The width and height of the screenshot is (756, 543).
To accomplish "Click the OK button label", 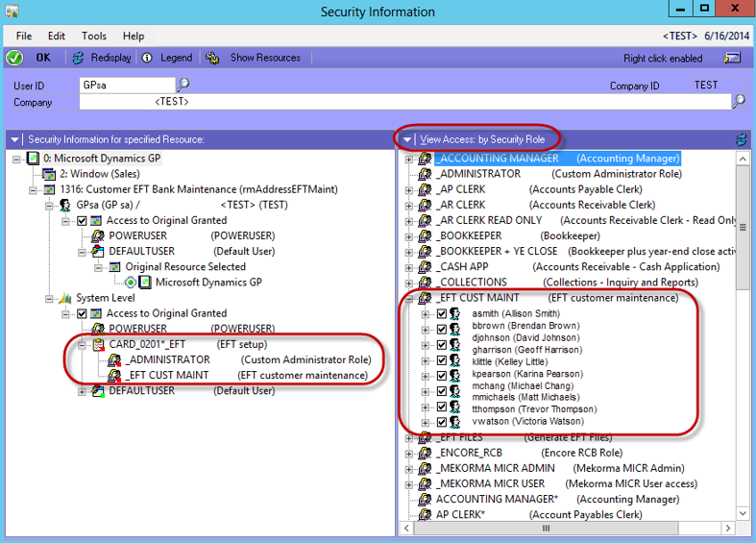I will pos(43,58).
